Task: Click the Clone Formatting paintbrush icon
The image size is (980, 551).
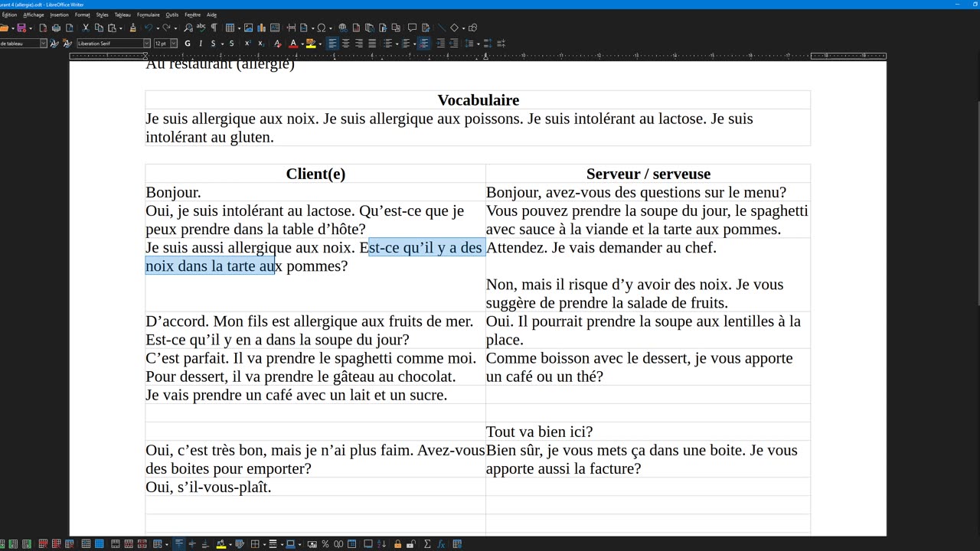Action: pos(132,28)
